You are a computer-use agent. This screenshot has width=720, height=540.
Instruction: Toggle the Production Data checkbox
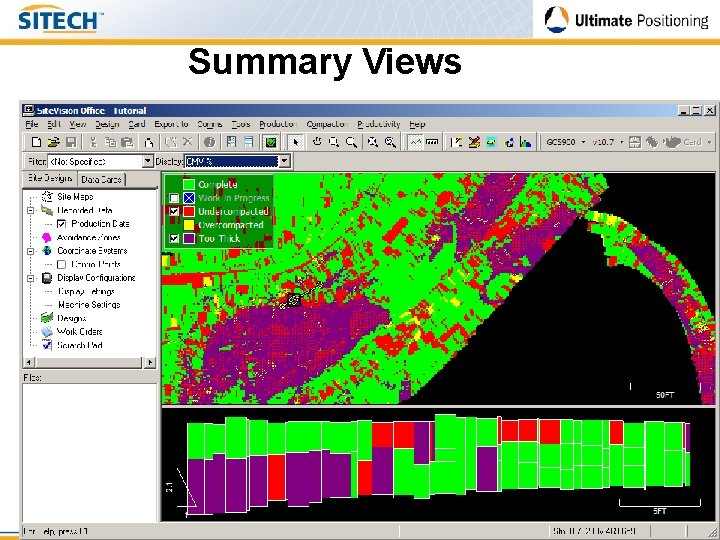tap(61, 224)
